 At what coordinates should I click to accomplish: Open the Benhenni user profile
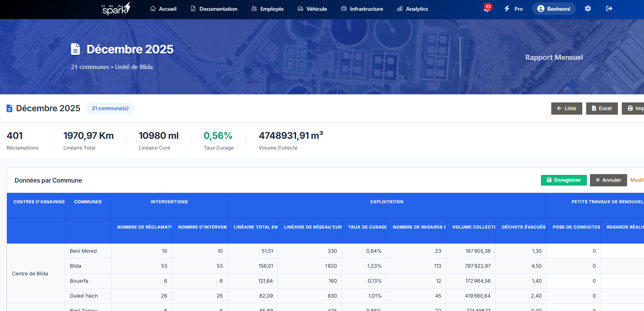[554, 8]
